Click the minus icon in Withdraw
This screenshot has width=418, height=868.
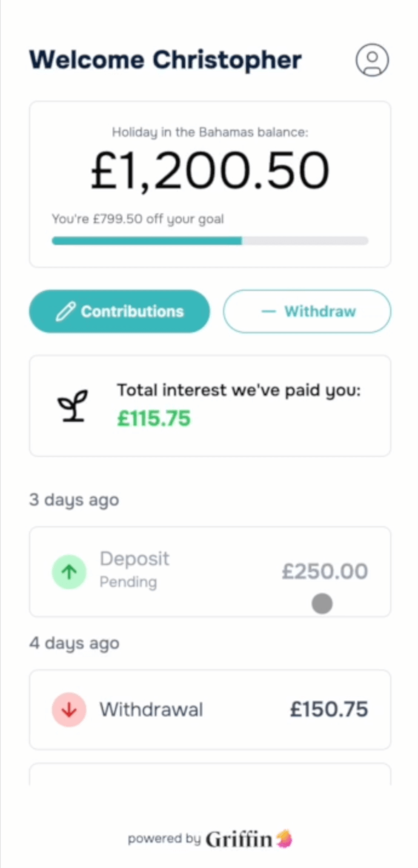point(268,312)
